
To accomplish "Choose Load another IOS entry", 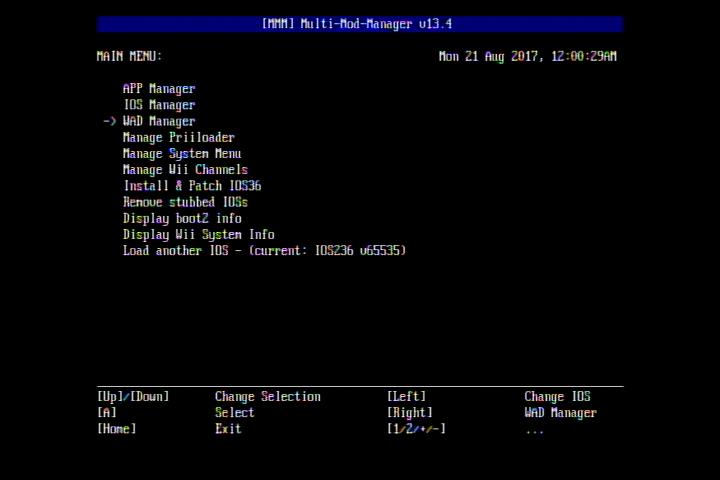I will coord(264,251).
